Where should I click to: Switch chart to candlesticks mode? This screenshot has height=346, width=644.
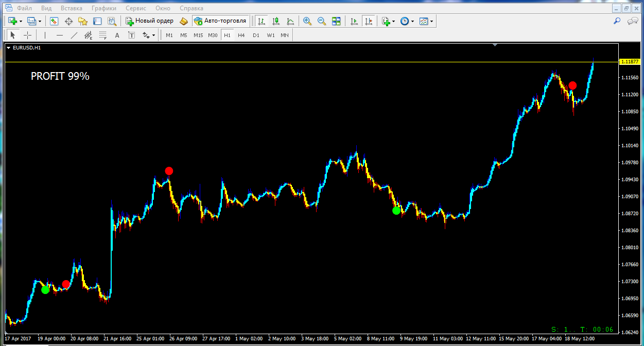tap(276, 21)
